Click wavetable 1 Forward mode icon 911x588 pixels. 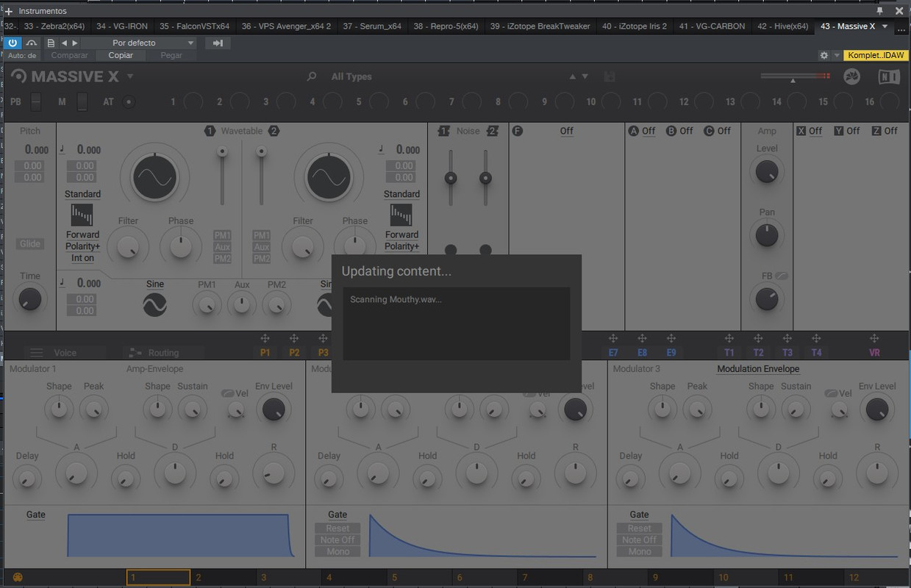pos(82,215)
